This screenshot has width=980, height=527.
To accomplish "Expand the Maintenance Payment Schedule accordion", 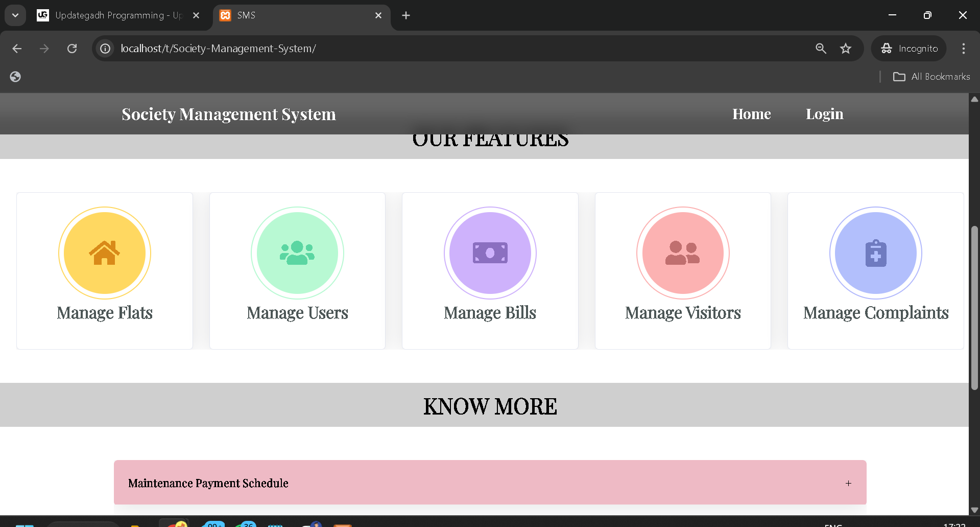I will [208, 483].
